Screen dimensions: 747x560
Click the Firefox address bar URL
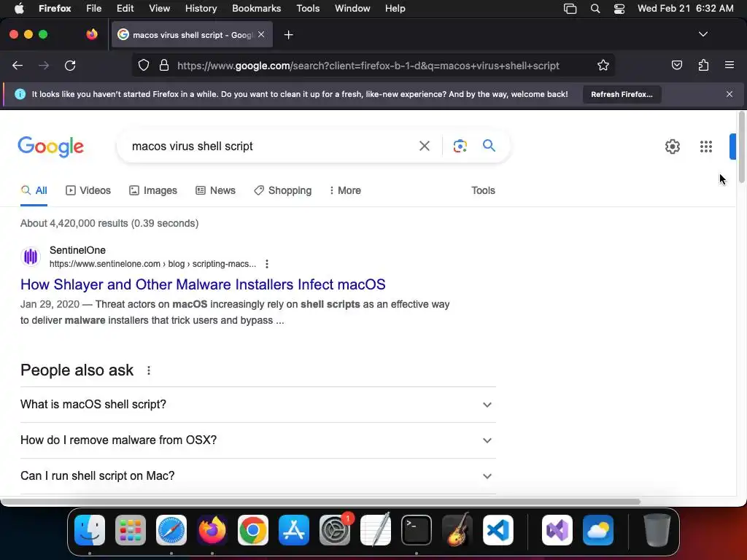pyautogui.click(x=368, y=66)
